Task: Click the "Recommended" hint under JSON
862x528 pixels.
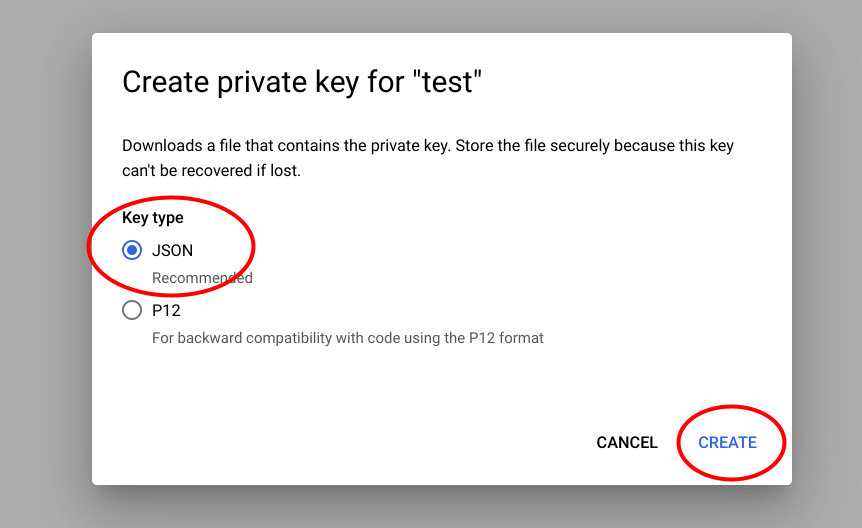Action: 202,278
